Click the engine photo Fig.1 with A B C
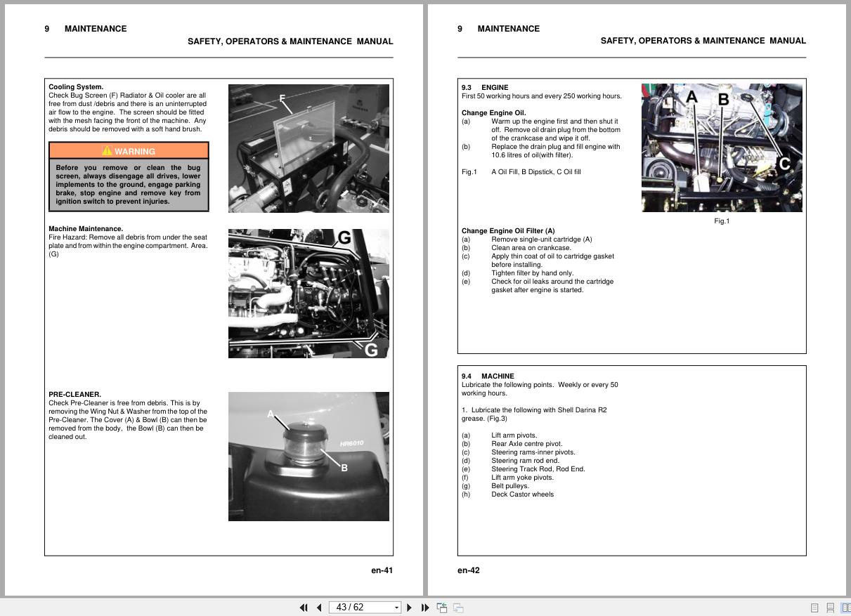This screenshot has height=616, width=851. 722,148
